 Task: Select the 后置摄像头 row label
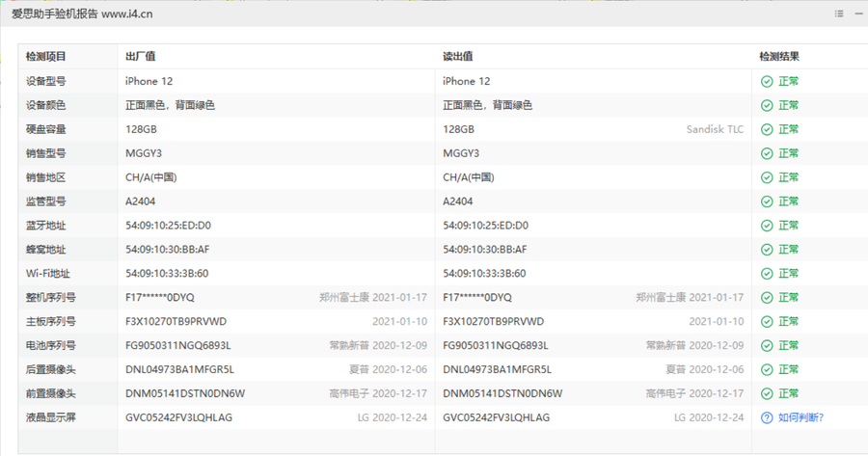(x=51, y=369)
